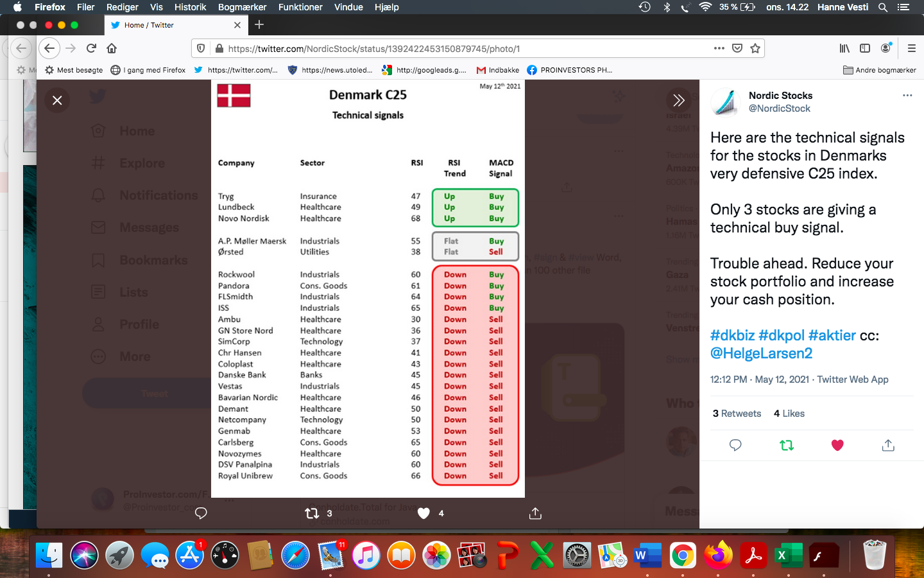Open the Historik menu

point(191,7)
